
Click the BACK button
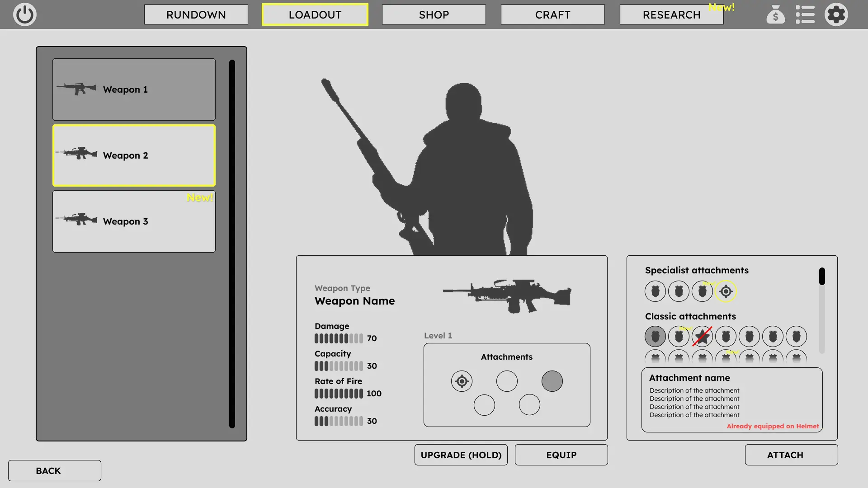pyautogui.click(x=54, y=471)
